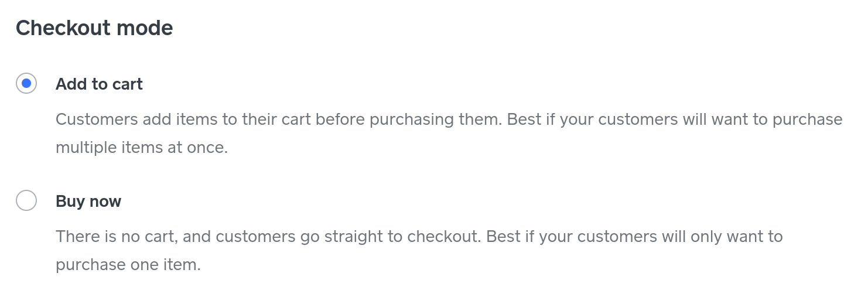
Task: Click the "Add to cart" option label
Action: click(x=99, y=84)
